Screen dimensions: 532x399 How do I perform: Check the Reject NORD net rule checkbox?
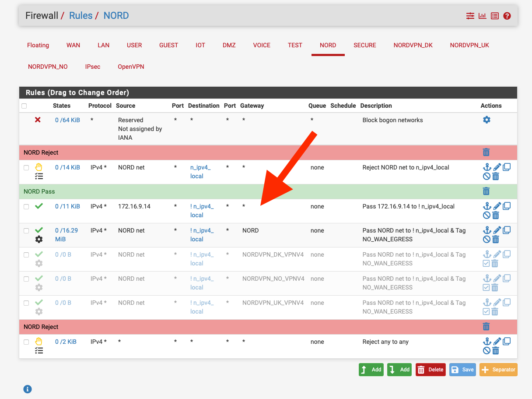(26, 168)
